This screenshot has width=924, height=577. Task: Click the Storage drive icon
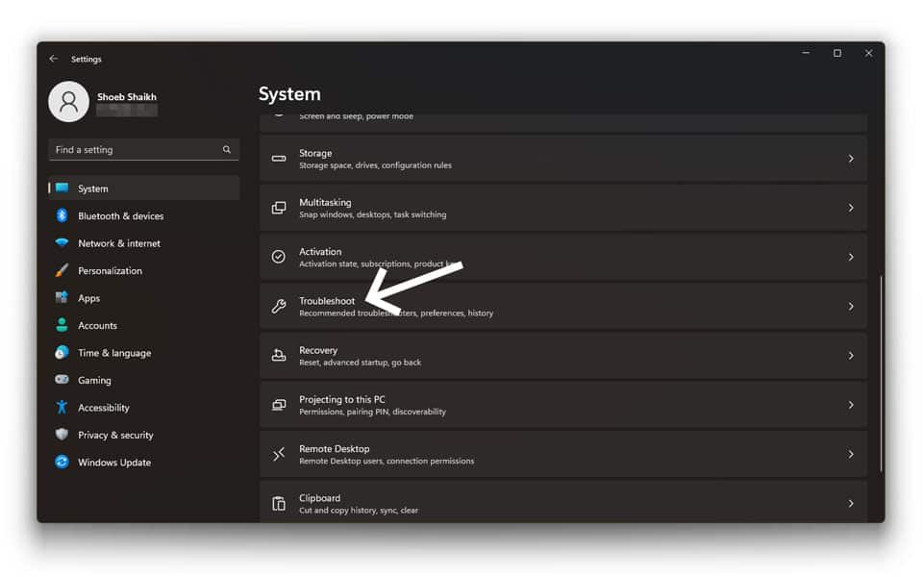[279, 159]
